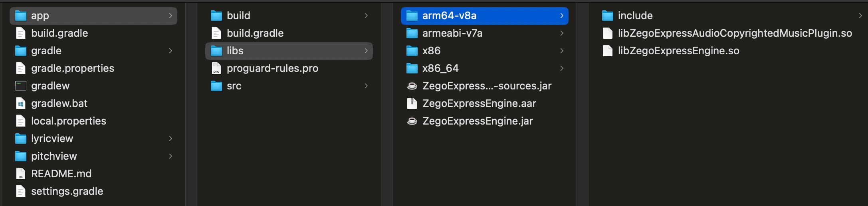The height and width of the screenshot is (206, 868).
Task: Expand the src folder chevron
Action: coord(366,86)
